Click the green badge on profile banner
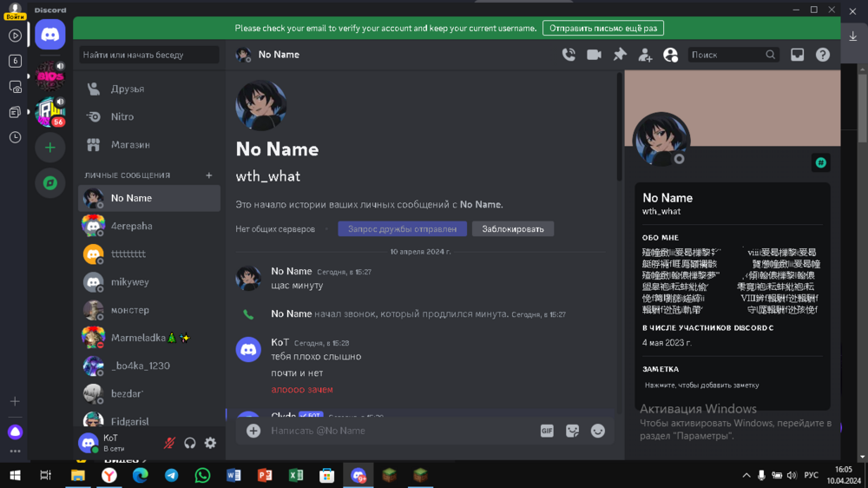This screenshot has height=488, width=868. click(821, 163)
